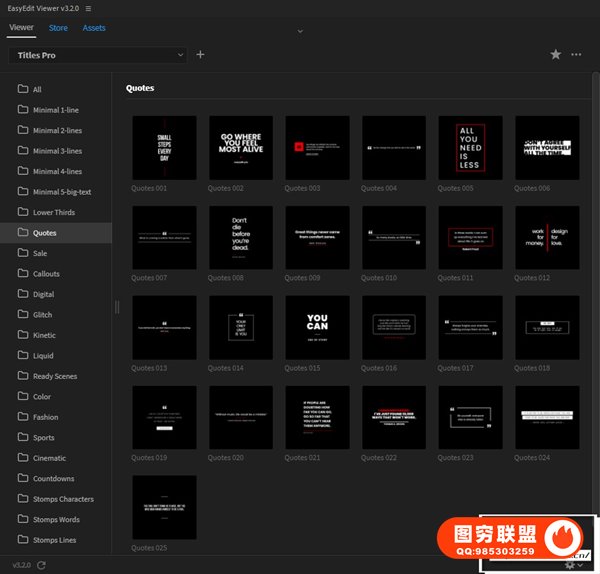Select the Quotes 008 thumbnail
This screenshot has height=574, width=600.
(241, 238)
